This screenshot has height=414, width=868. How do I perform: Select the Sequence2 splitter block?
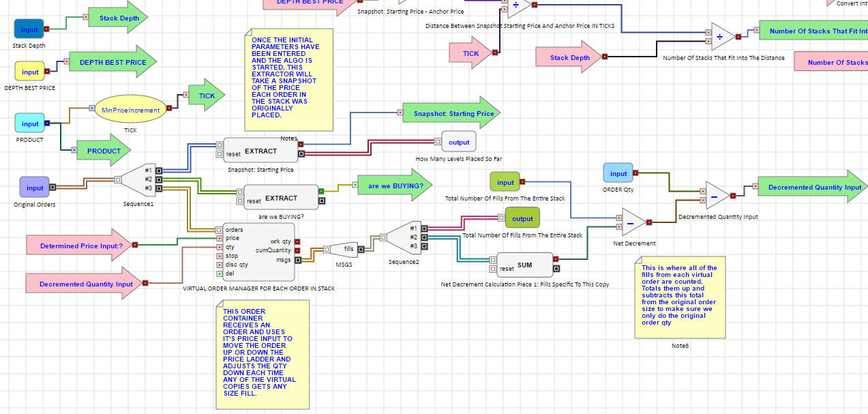click(x=404, y=237)
